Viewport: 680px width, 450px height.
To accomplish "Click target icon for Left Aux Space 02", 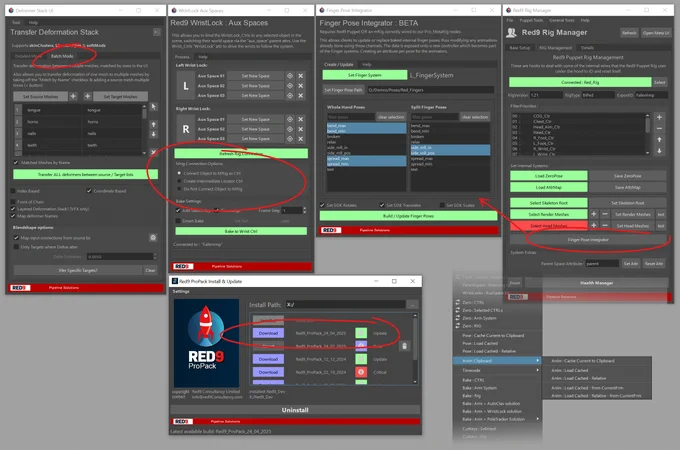I will coord(290,86).
